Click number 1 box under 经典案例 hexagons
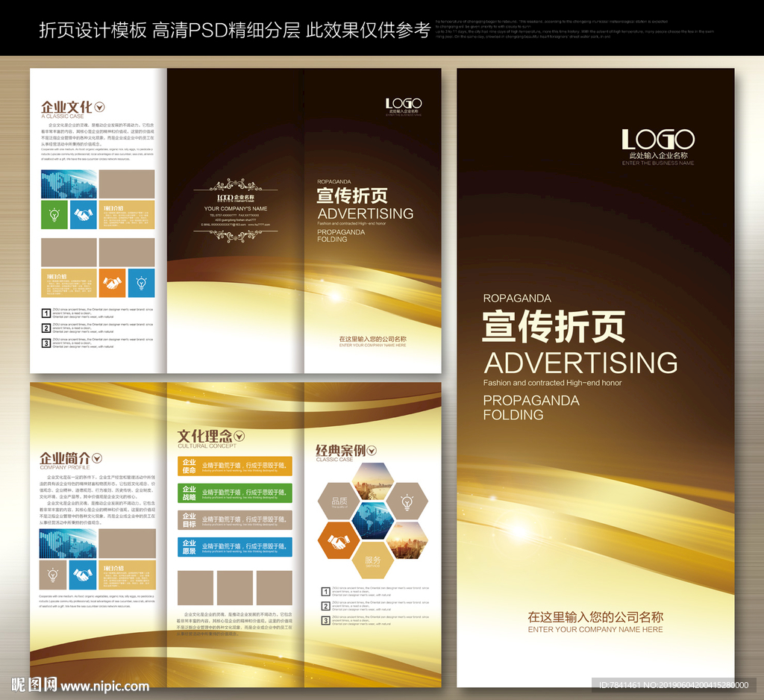This screenshot has width=764, height=700. tap(325, 591)
